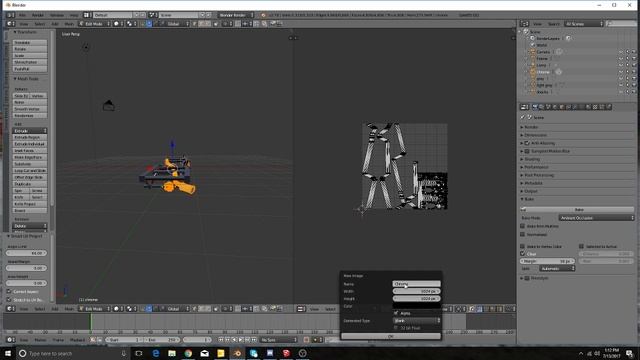The image size is (640, 360).
Task: Open the Split Automatic dropdown in Bake panel
Action: click(x=557, y=269)
